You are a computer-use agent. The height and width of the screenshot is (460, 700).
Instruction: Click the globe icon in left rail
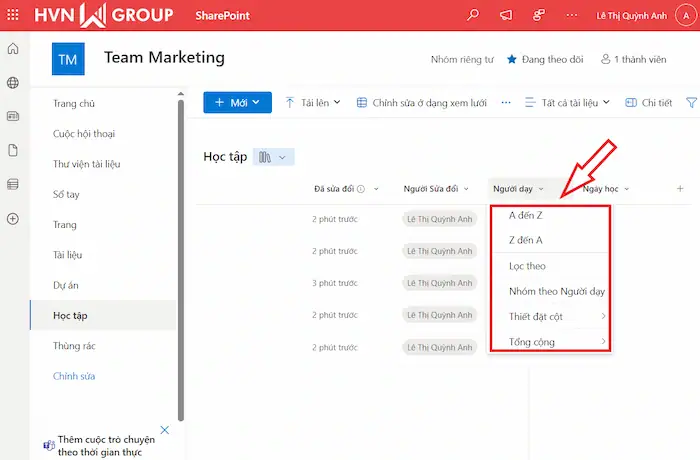click(13, 83)
